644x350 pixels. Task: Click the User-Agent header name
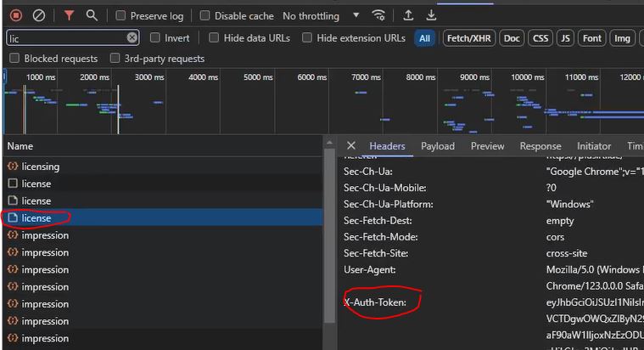tap(370, 270)
